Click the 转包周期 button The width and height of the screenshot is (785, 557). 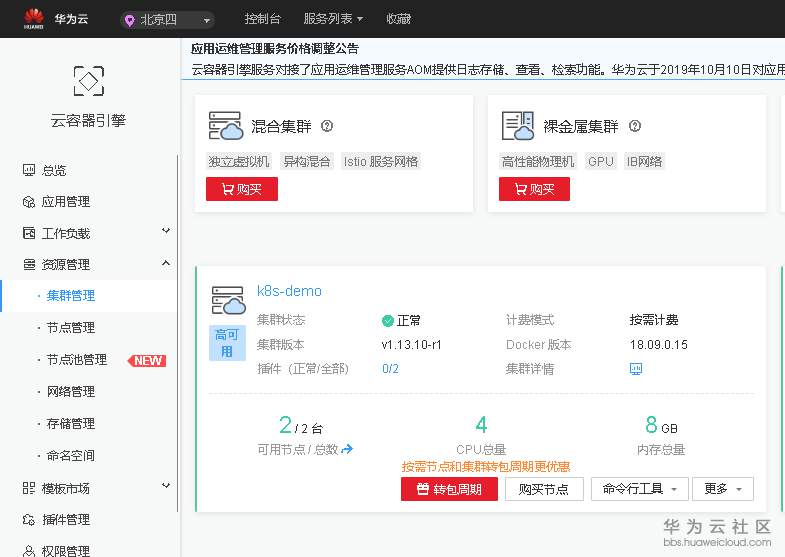(x=450, y=489)
